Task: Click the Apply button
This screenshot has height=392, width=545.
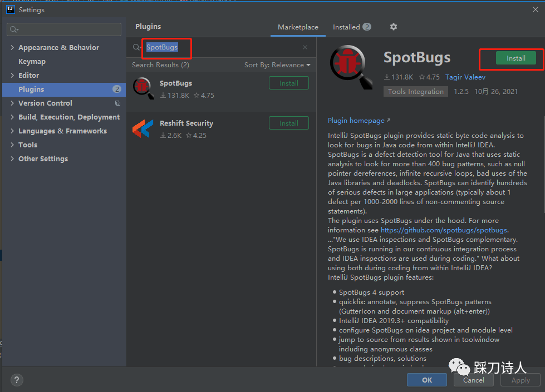Action: pyautogui.click(x=521, y=380)
